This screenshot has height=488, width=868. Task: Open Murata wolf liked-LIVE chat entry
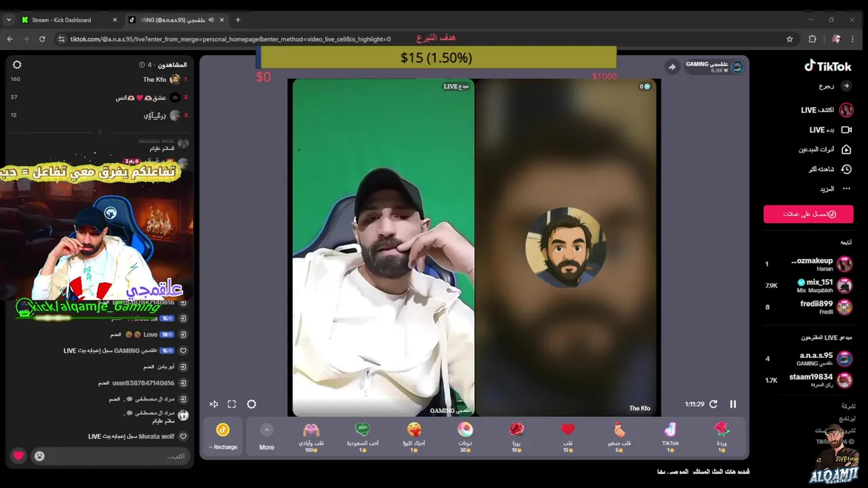click(138, 436)
